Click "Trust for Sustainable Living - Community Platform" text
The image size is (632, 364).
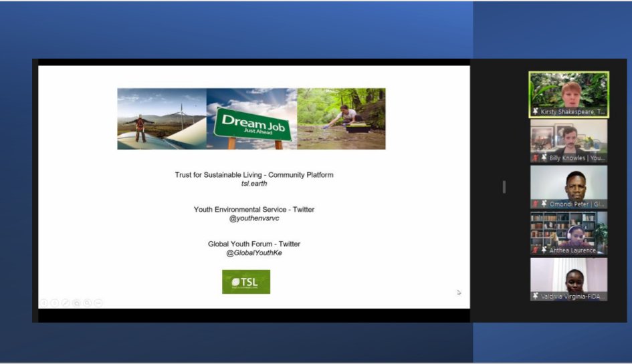254,175
